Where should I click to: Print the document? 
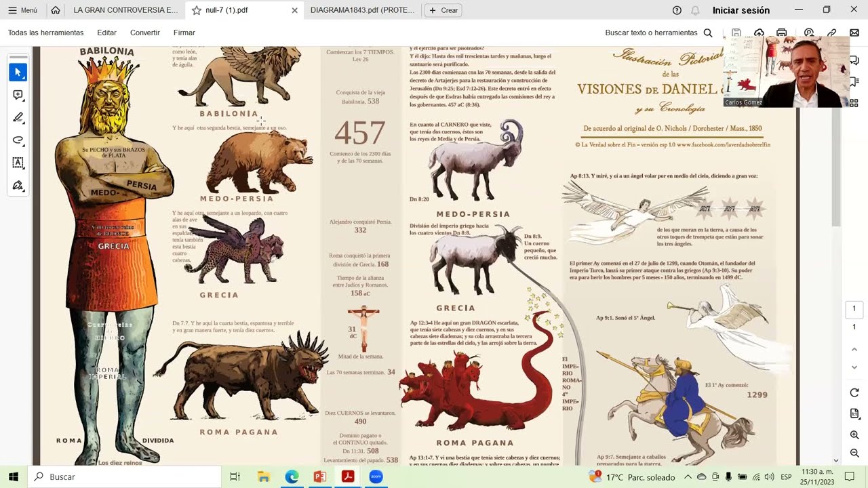pos(782,33)
